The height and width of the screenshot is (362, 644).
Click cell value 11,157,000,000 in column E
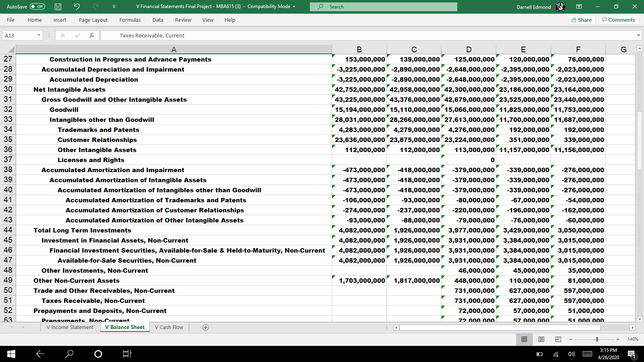pyautogui.click(x=524, y=150)
